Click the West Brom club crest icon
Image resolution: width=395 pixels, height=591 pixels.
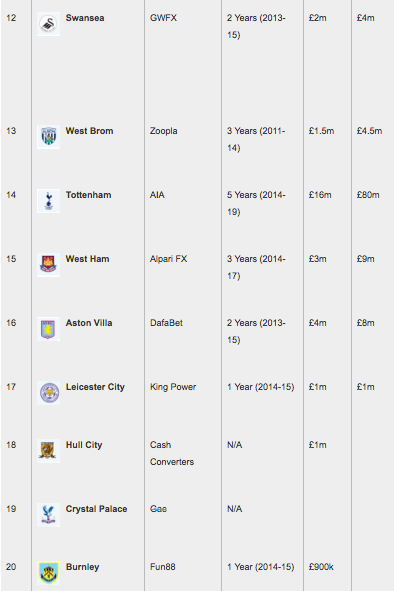click(48, 137)
